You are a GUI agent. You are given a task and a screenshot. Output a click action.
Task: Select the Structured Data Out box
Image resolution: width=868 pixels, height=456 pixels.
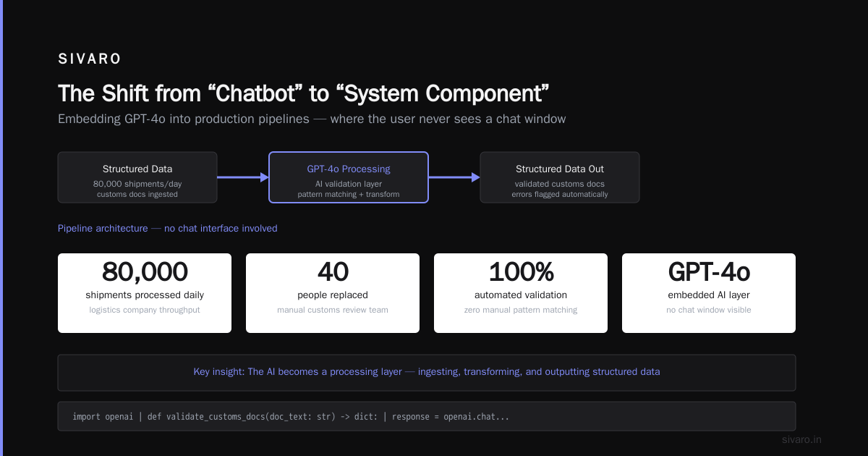(x=560, y=177)
